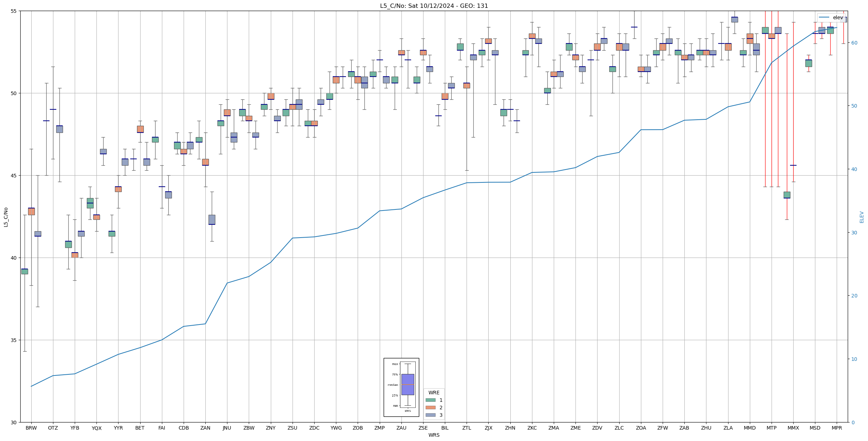This screenshot has width=868, height=441.
Task: Click the green BRW box near 39
Action: tap(25, 271)
